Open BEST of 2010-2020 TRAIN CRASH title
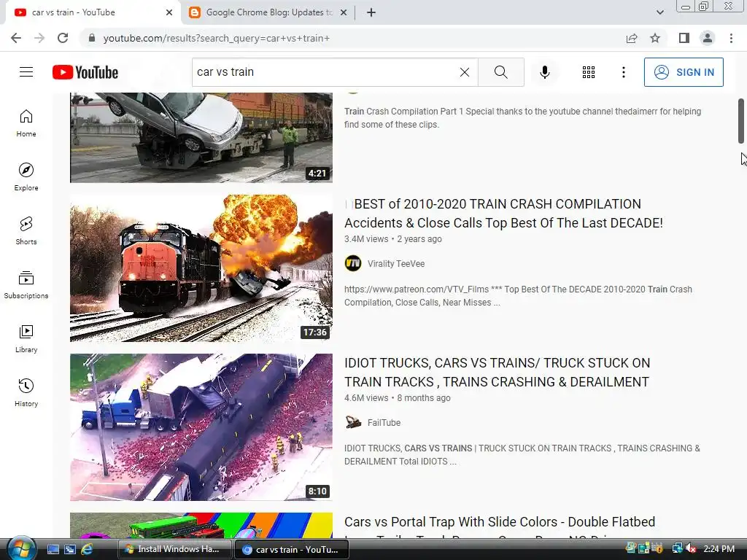The height and width of the screenshot is (560, 747). pos(503,214)
